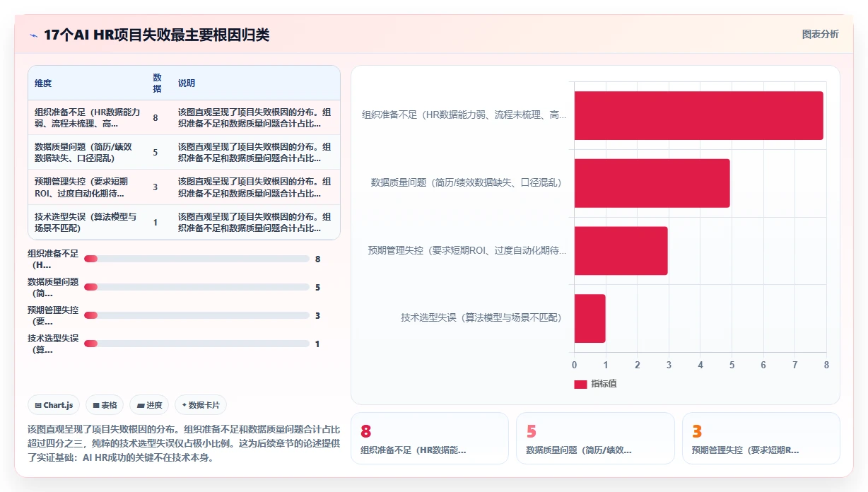Click the 组织准备不足 progress bar
The width and height of the screenshot is (868, 492).
coord(197,259)
